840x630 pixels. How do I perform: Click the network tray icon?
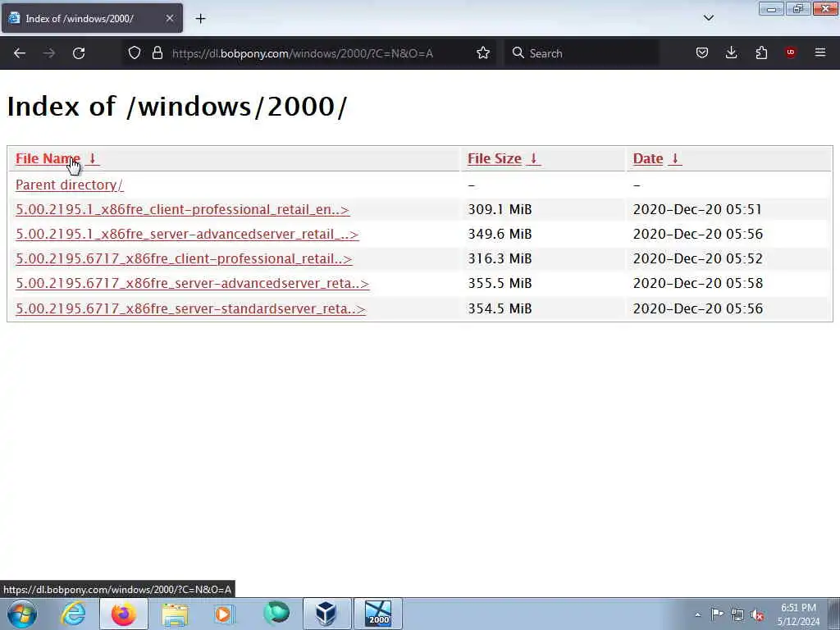point(737,615)
